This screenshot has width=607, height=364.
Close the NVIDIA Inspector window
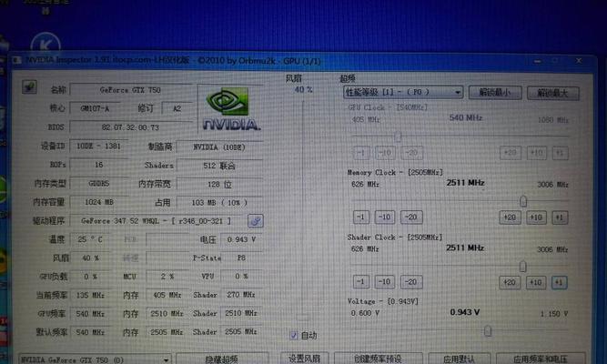pyautogui.click(x=579, y=61)
